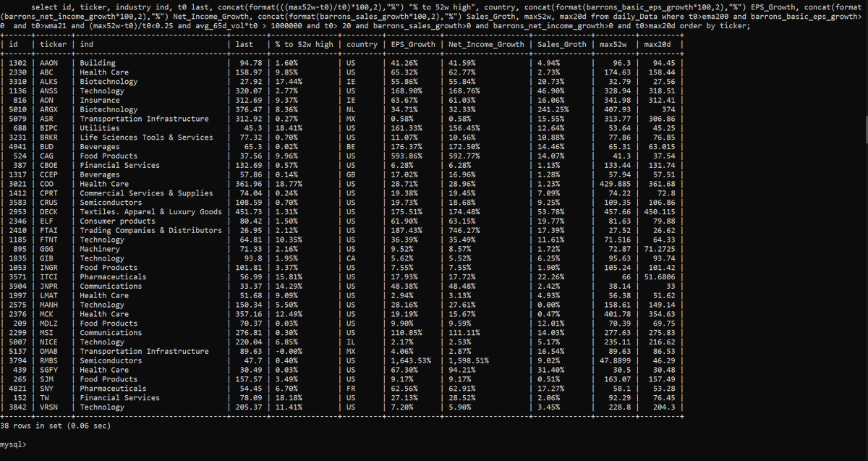Click 'Consumer products' in the ELF row
The width and height of the screenshot is (868, 461).
[x=117, y=221]
